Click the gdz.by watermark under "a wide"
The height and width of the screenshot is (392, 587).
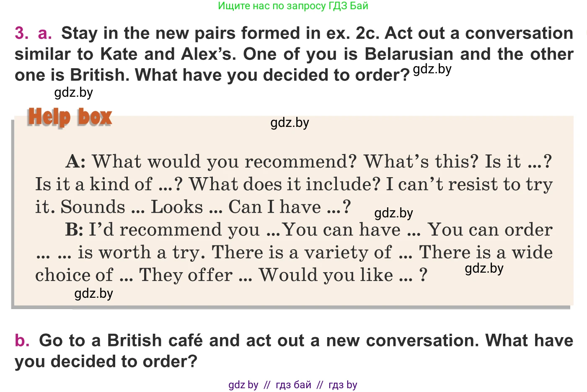point(484,268)
